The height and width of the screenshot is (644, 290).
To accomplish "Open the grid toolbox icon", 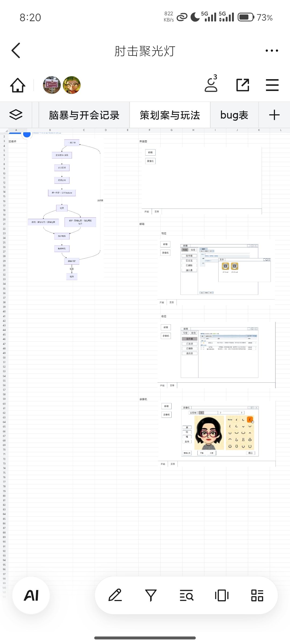I will pos(257,595).
